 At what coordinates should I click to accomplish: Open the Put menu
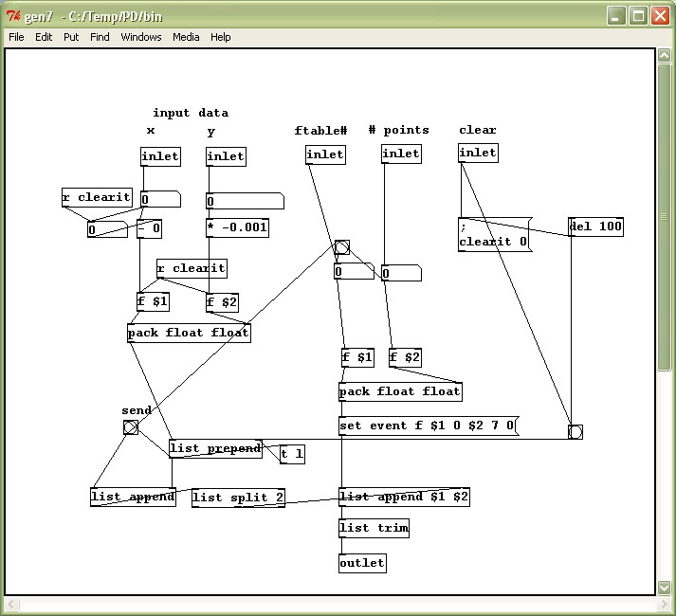tap(71, 37)
